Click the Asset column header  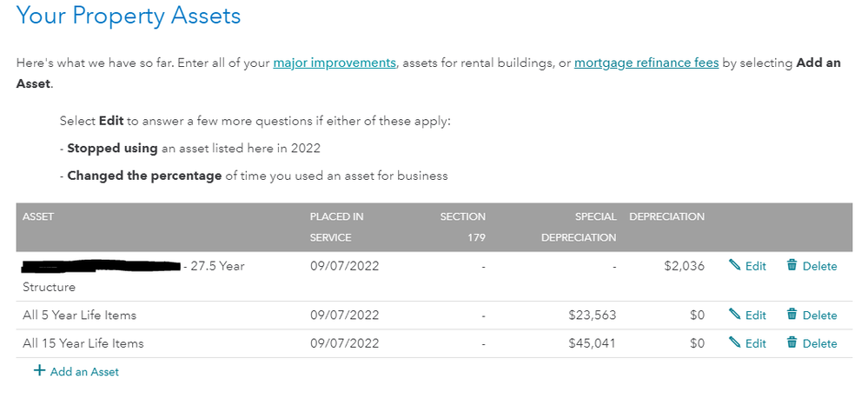point(38,216)
